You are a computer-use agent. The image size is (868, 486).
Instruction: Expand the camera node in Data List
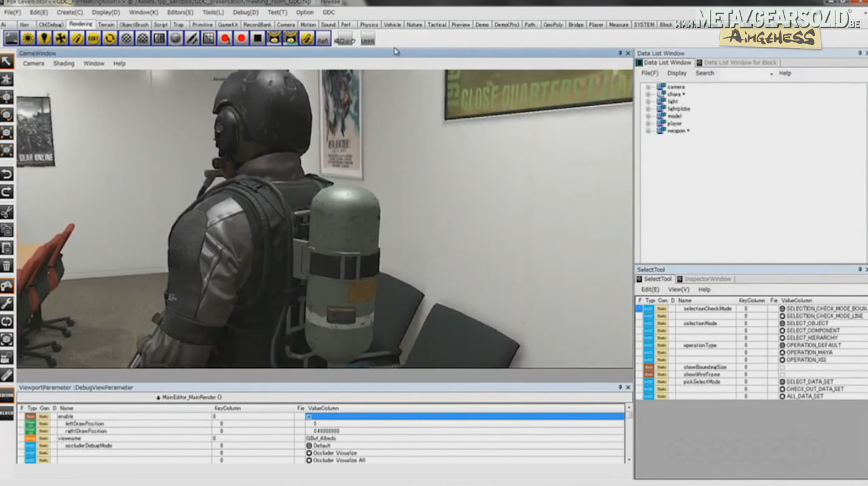[x=648, y=87]
